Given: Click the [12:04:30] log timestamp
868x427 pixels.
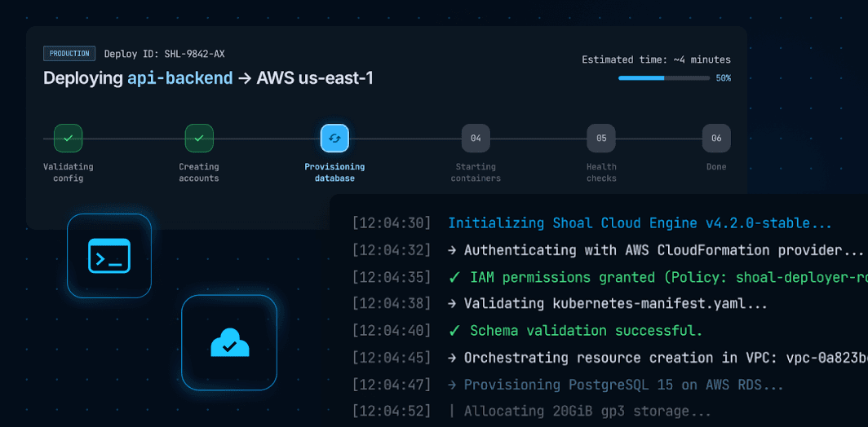Looking at the screenshot, I should coord(392,223).
